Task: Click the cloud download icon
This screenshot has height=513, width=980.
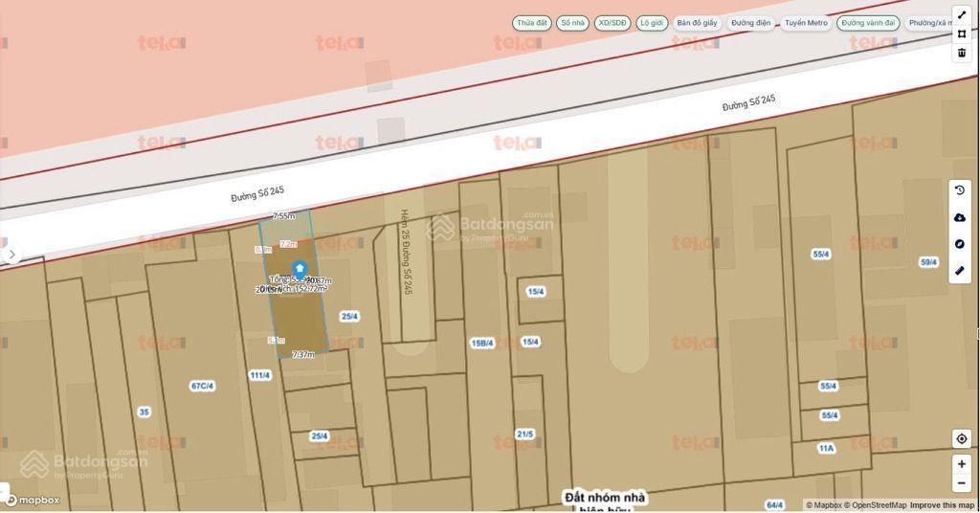Action: coord(960,217)
